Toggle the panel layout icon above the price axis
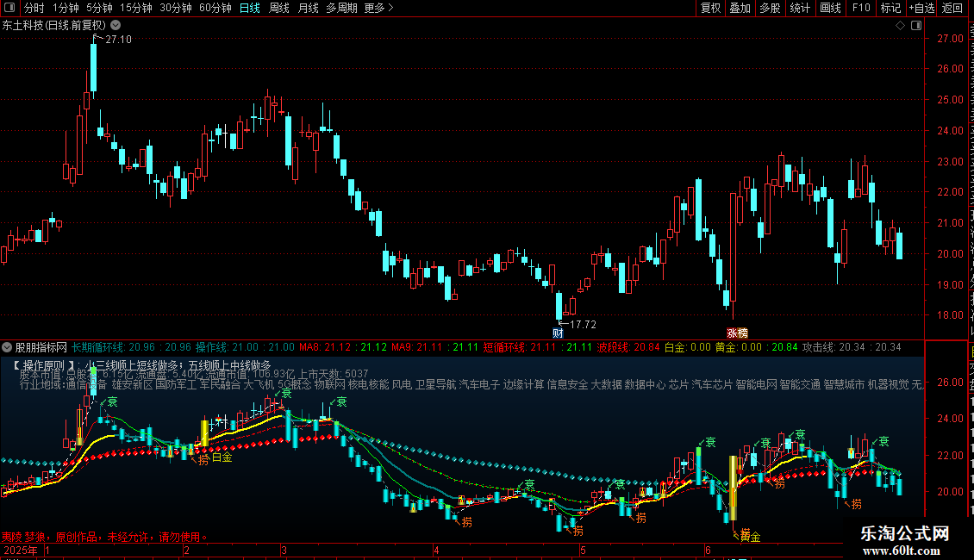 (916, 25)
